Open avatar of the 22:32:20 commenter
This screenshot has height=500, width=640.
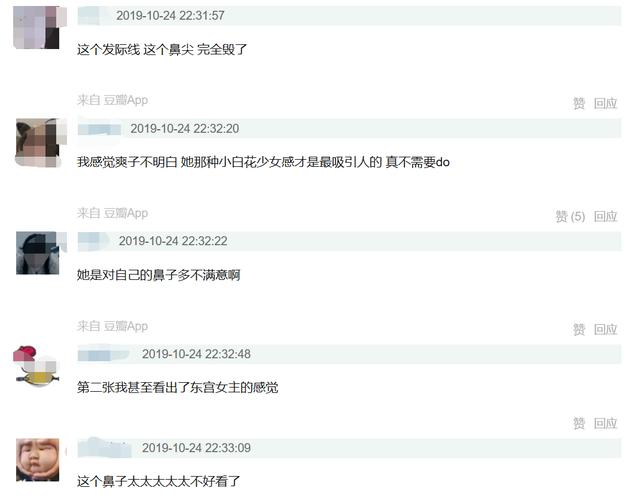tap(38, 142)
